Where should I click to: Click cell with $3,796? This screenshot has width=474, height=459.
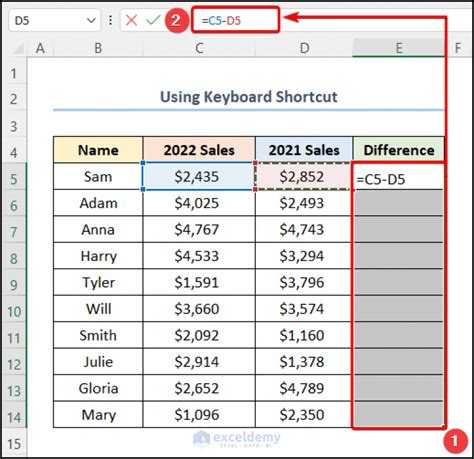pos(304,282)
